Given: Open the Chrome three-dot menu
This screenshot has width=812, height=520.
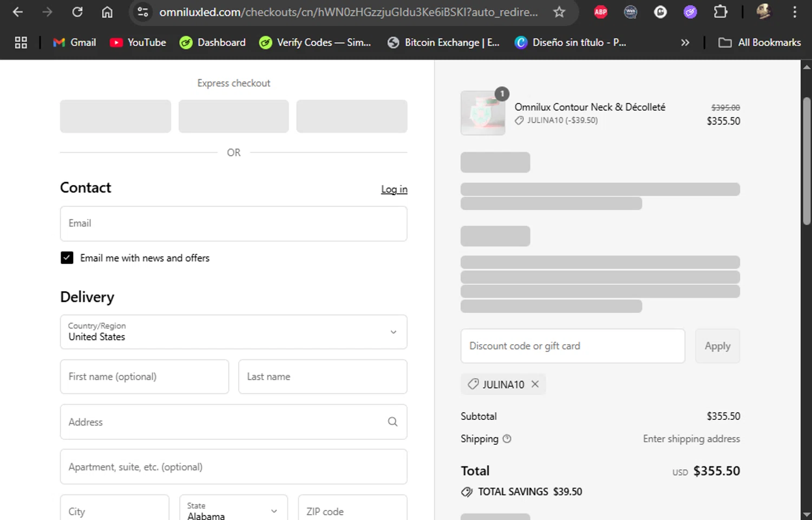Looking at the screenshot, I should pyautogui.click(x=795, y=12).
